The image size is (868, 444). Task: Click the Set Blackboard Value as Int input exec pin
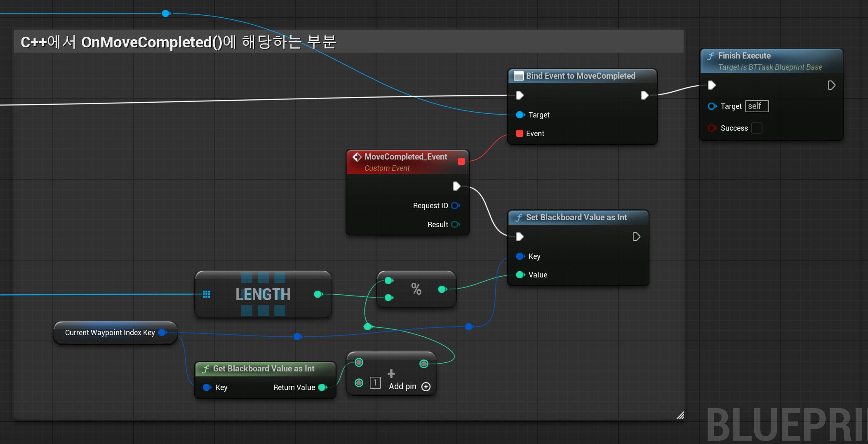click(x=520, y=237)
